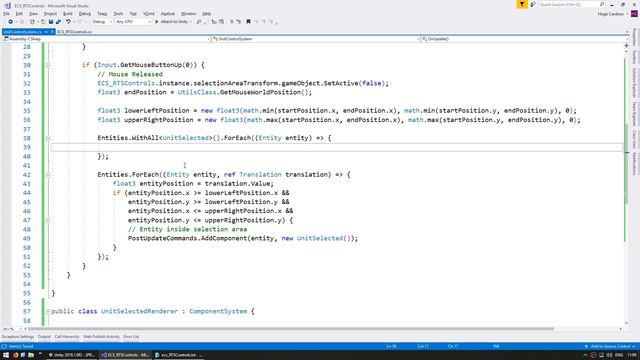Collapse the Entities.ForEach block on line 42
The image size is (640, 360).
point(48,175)
